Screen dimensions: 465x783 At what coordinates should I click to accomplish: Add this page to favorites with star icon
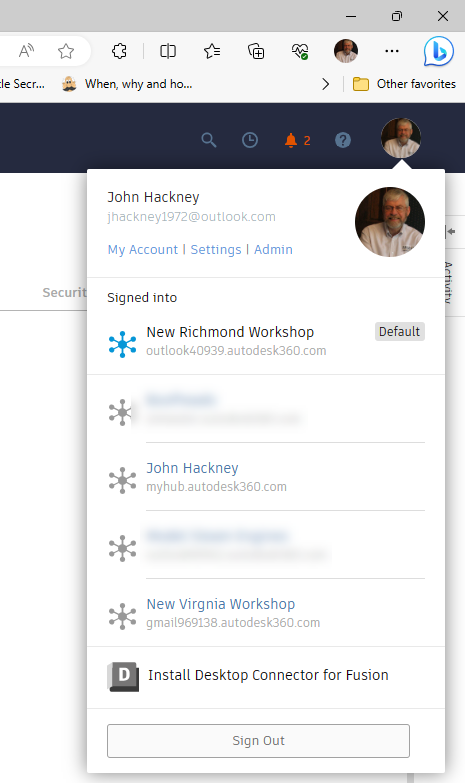pyautogui.click(x=66, y=51)
